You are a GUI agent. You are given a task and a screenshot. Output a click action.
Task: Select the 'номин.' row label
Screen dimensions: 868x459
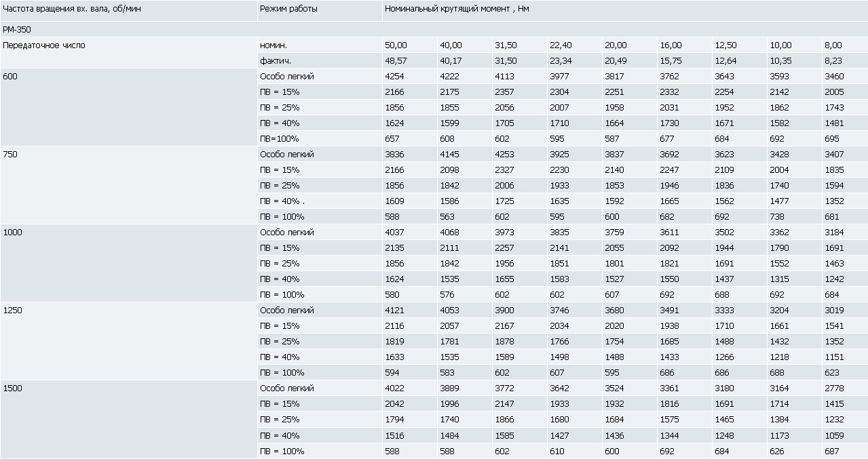click(273, 45)
